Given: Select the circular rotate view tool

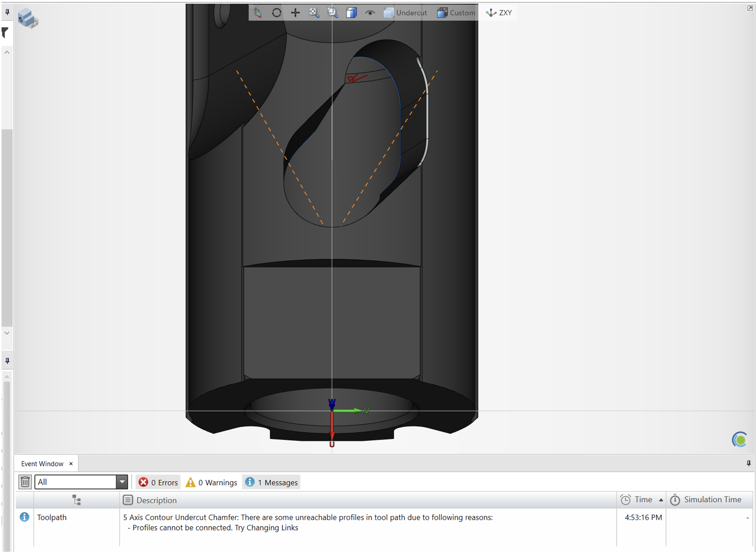Looking at the screenshot, I should pos(277,12).
